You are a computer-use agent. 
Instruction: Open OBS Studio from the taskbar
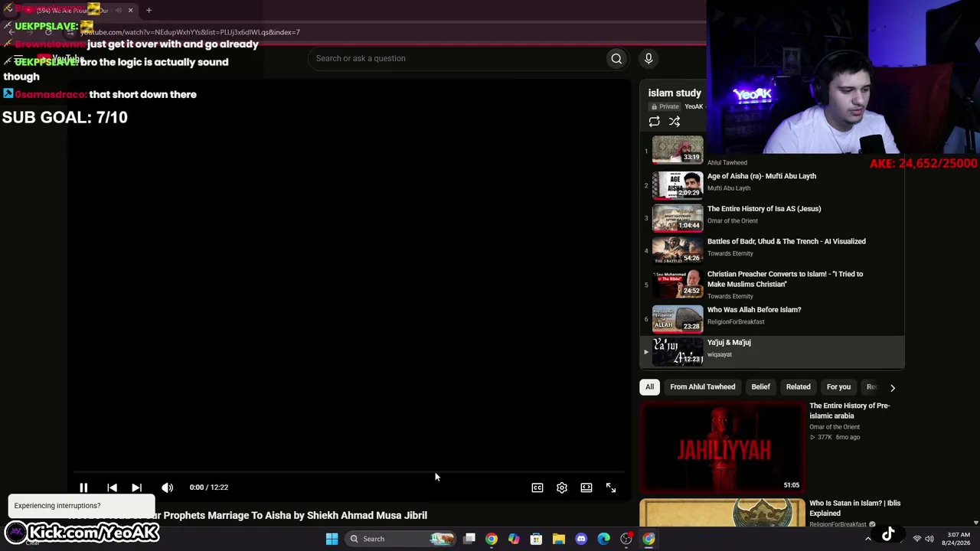[626, 539]
